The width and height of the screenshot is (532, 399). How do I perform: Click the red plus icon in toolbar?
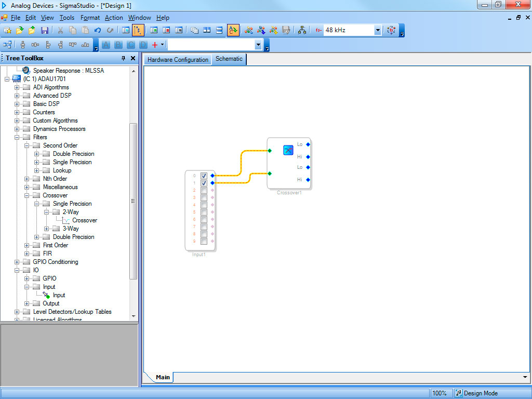154,45
